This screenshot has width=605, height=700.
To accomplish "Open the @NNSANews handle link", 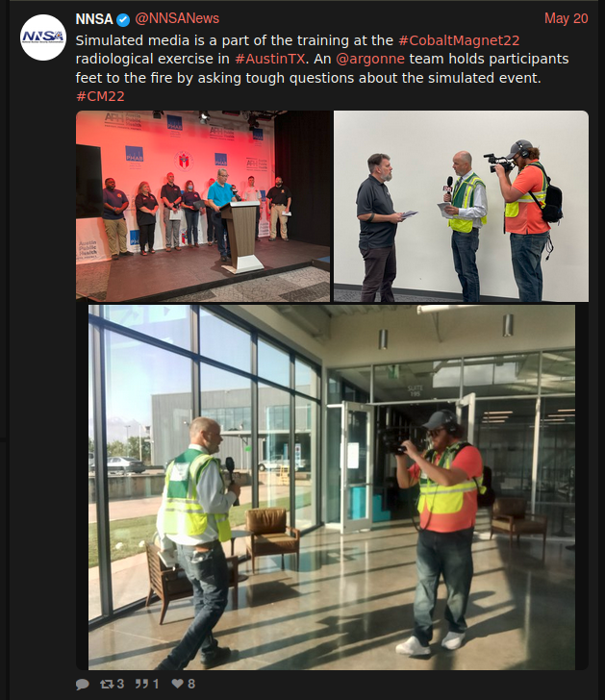I will coord(177,19).
